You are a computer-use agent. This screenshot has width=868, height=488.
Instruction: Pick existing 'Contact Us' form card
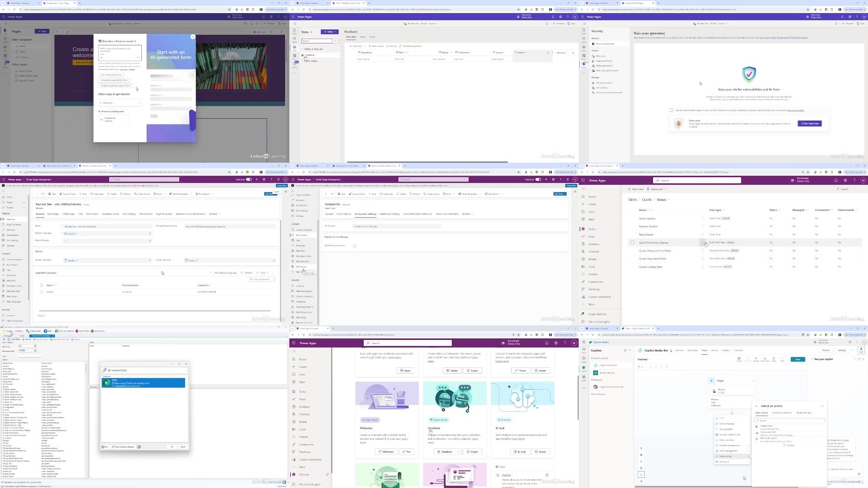coord(113,119)
